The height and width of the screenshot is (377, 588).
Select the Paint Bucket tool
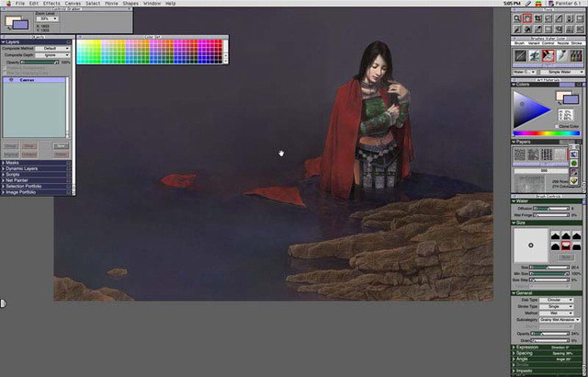click(527, 29)
